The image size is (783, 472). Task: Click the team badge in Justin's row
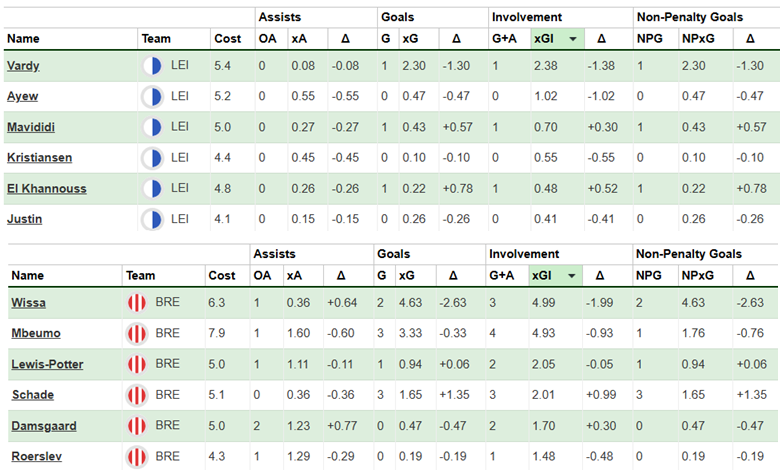(153, 219)
